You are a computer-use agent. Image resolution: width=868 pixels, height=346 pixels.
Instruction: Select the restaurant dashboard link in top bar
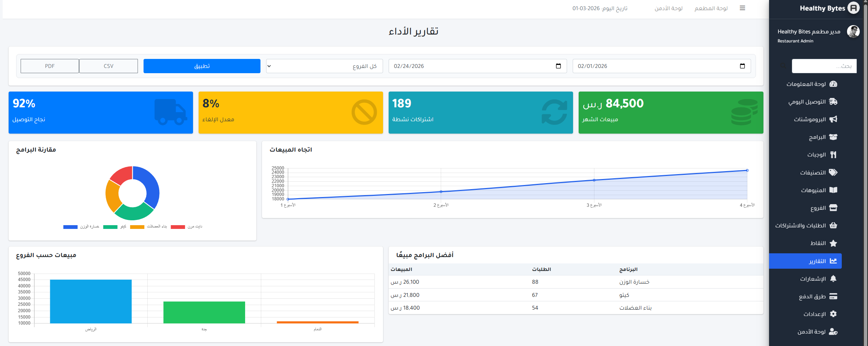(x=711, y=8)
